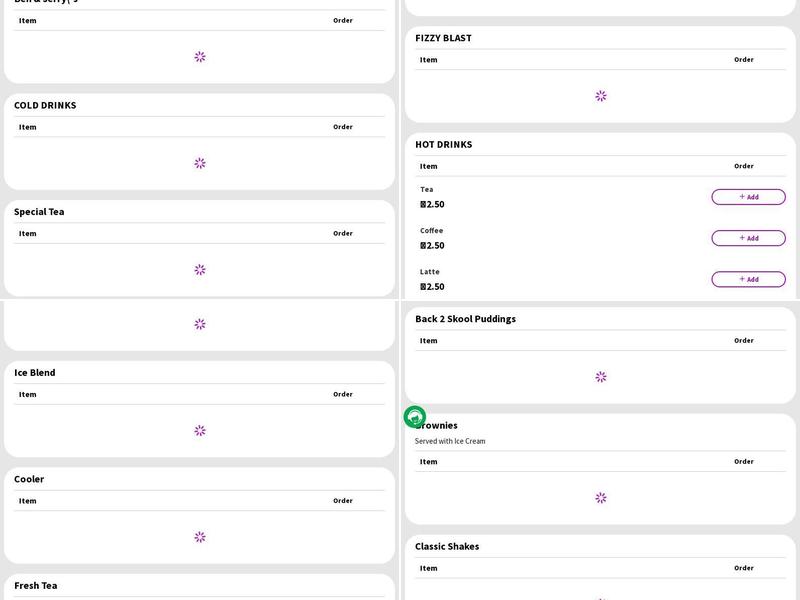Click the Brownies section loading spinner
The image size is (800, 600).
pyautogui.click(x=601, y=498)
